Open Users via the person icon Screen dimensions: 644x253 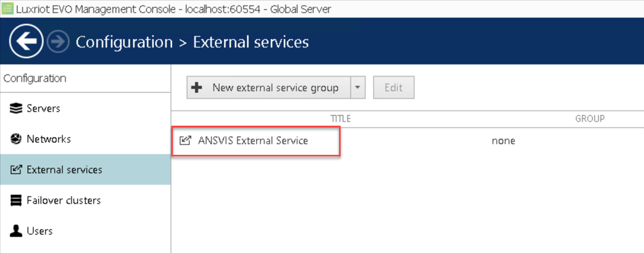tap(17, 231)
